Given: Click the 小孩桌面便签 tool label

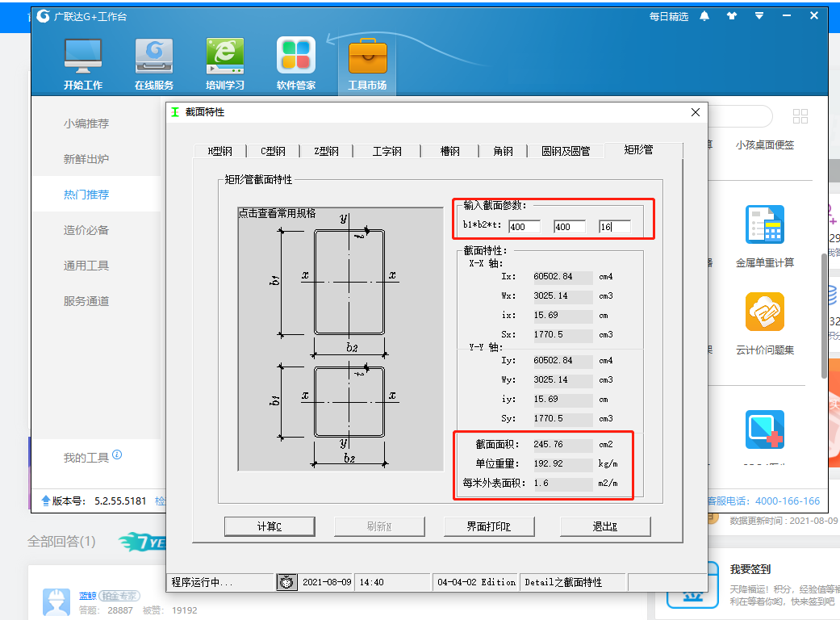Looking at the screenshot, I should click(x=764, y=145).
